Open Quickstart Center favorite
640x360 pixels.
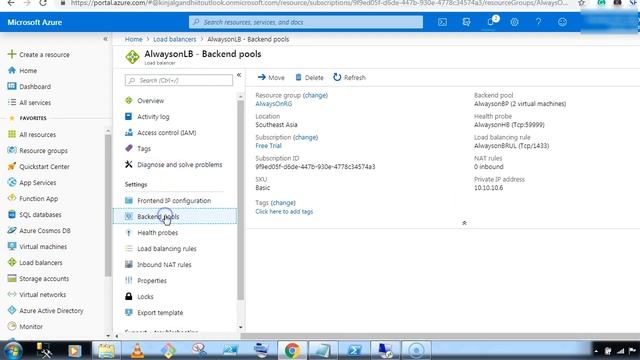(38, 166)
